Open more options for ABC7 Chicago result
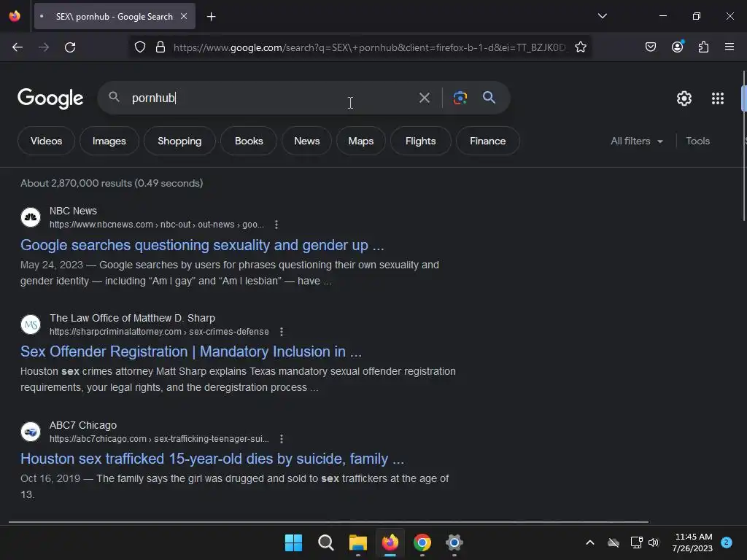This screenshot has height=560, width=747. [282, 438]
